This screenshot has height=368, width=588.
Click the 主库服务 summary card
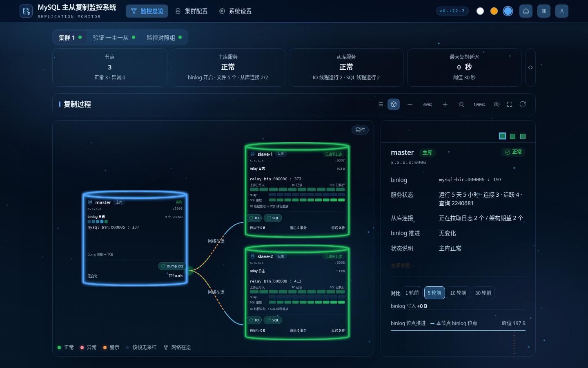[228, 67]
